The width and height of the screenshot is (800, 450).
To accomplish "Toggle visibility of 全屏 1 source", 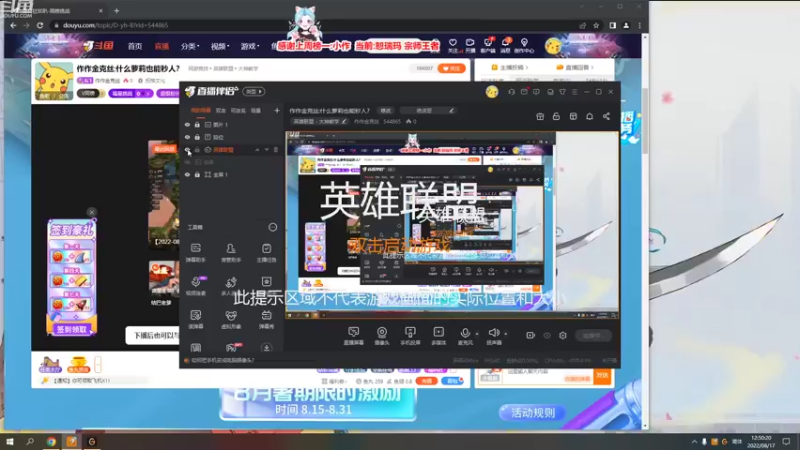I will tap(187, 174).
